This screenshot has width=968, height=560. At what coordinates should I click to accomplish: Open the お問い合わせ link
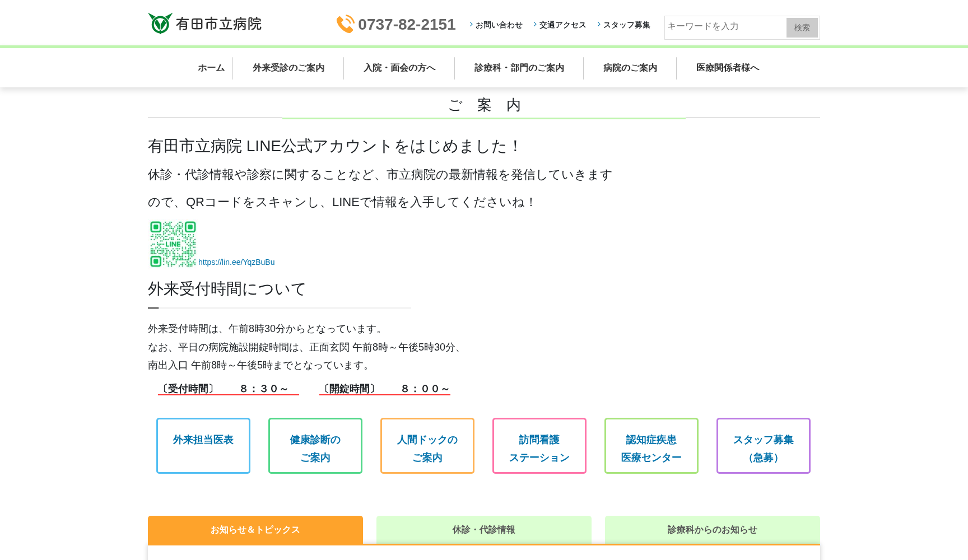[x=499, y=25]
